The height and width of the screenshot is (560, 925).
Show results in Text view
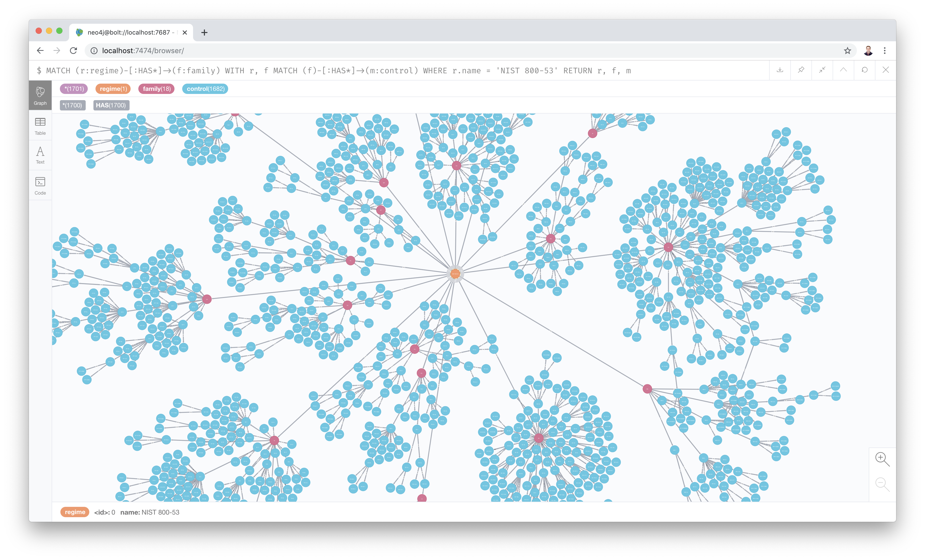(40, 155)
